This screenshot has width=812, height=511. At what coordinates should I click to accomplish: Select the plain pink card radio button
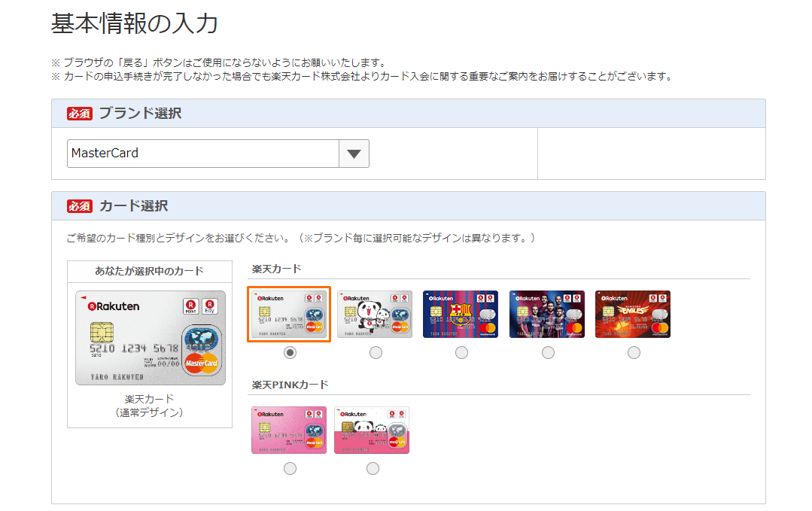point(290,469)
